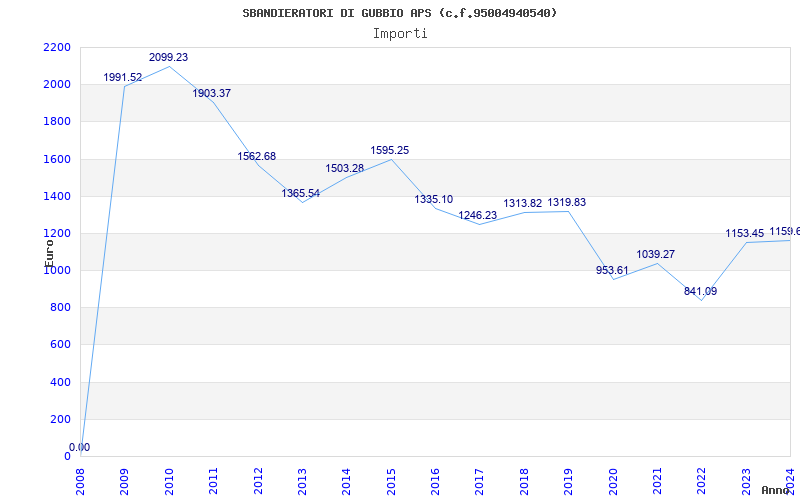Click the 2022 x-axis year label
Image resolution: width=800 pixels, height=500 pixels.
pyautogui.click(x=702, y=481)
